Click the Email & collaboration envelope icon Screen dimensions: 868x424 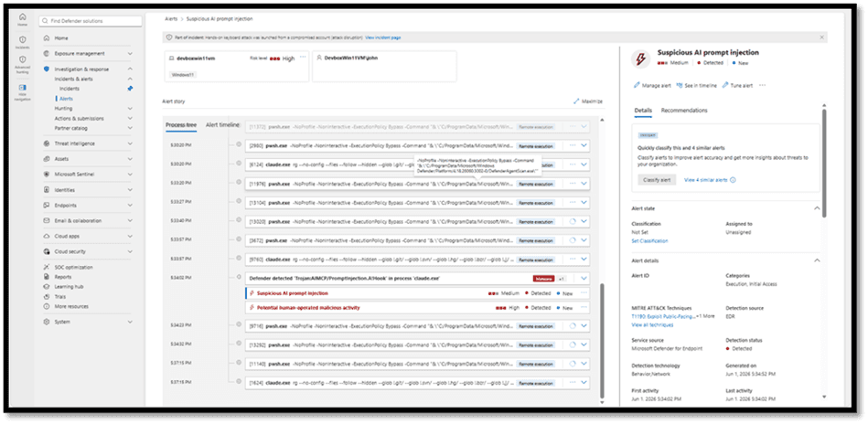[x=47, y=220]
